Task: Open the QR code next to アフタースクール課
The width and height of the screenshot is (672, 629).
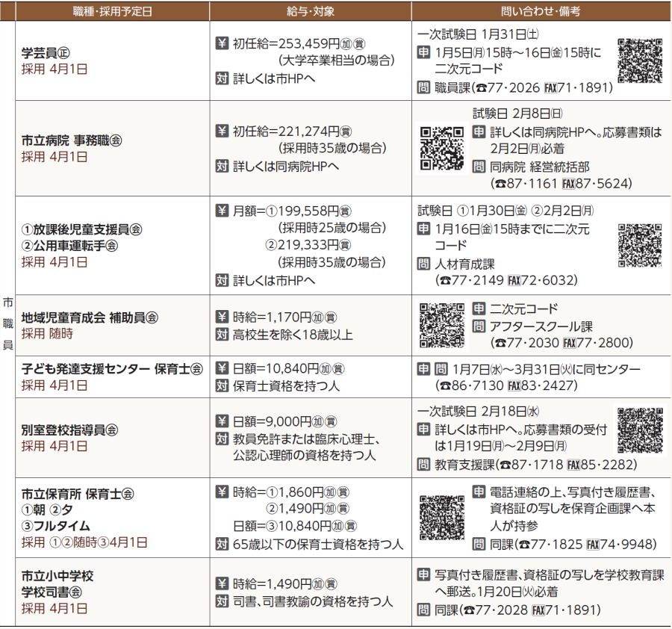Action: [x=442, y=326]
